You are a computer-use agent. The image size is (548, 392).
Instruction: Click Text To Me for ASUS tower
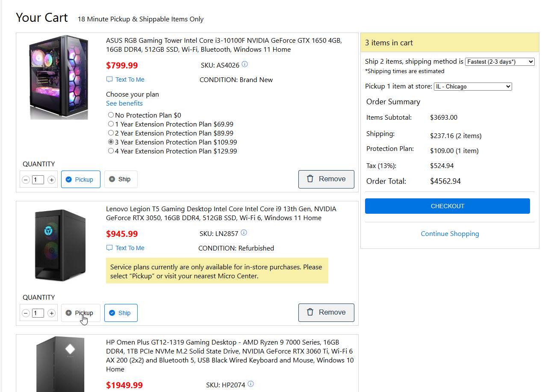(126, 80)
